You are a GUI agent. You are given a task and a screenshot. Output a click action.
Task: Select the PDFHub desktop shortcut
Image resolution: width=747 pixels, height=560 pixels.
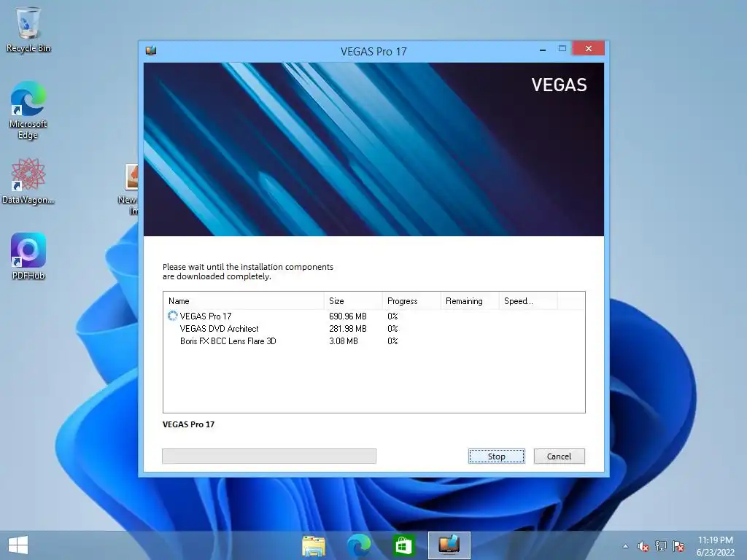pyautogui.click(x=28, y=256)
